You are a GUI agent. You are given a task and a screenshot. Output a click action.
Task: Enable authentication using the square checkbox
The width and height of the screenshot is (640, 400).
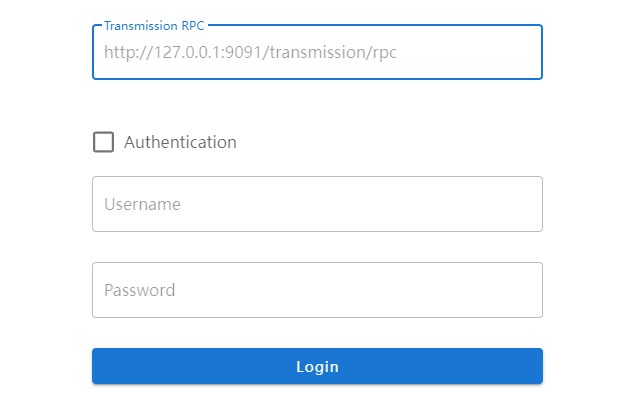coord(103,142)
